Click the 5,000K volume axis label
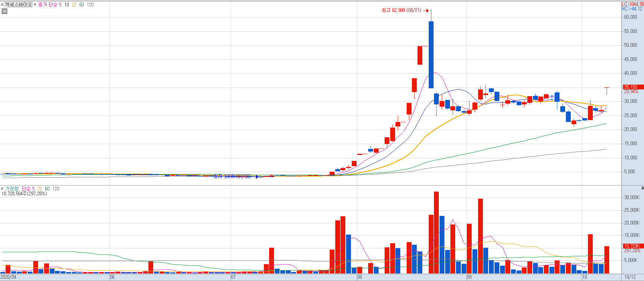 tap(631, 260)
